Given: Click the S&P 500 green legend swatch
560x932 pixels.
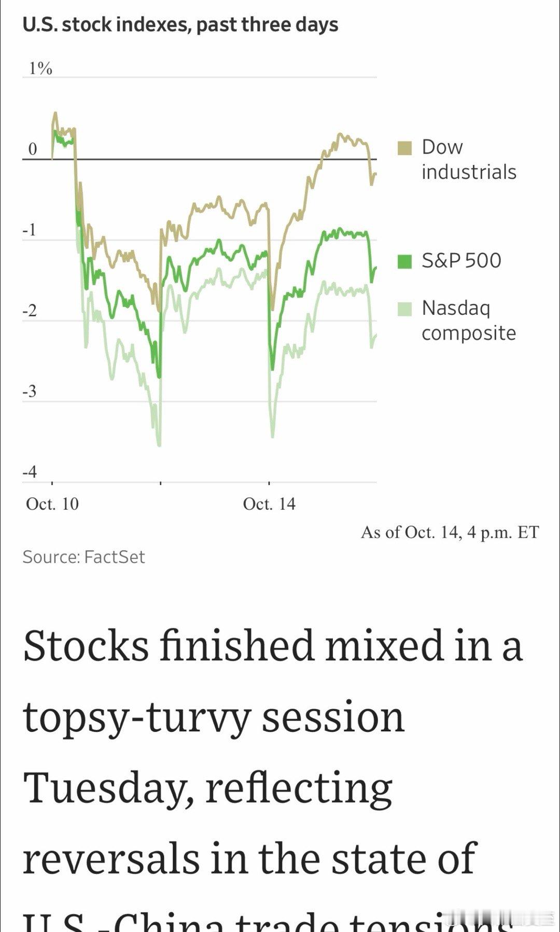Looking at the screenshot, I should tap(404, 261).
